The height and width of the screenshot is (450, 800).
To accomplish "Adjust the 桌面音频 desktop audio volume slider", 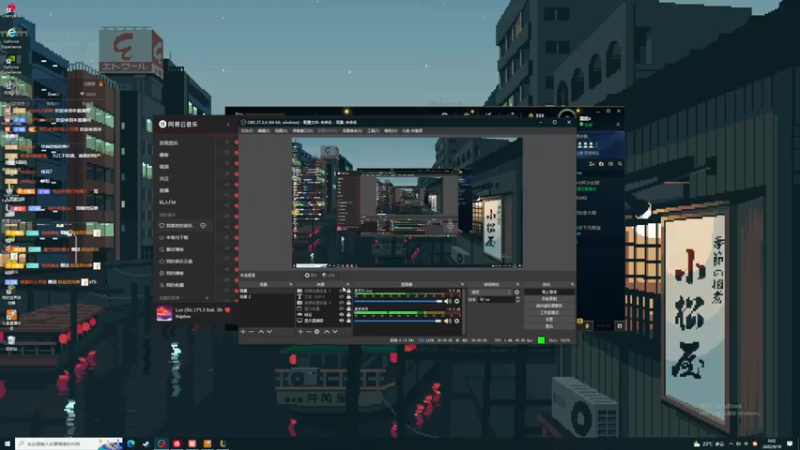I will 398,321.
